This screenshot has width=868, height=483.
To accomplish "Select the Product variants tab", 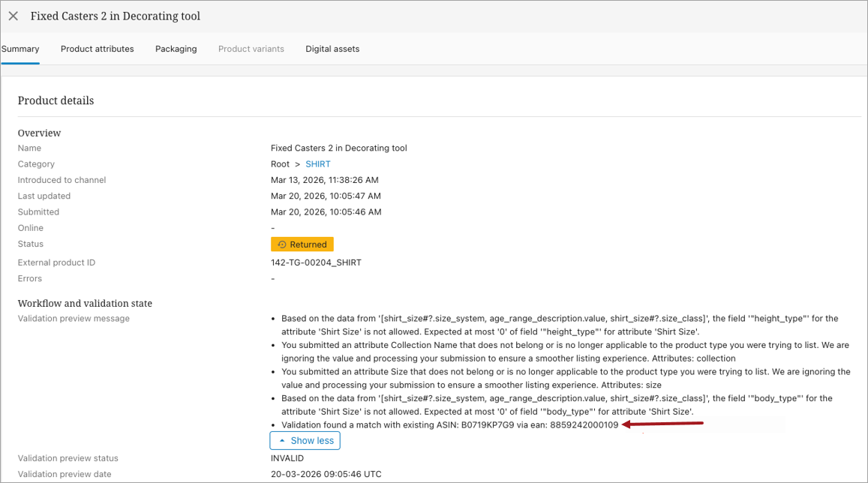I will [x=251, y=49].
